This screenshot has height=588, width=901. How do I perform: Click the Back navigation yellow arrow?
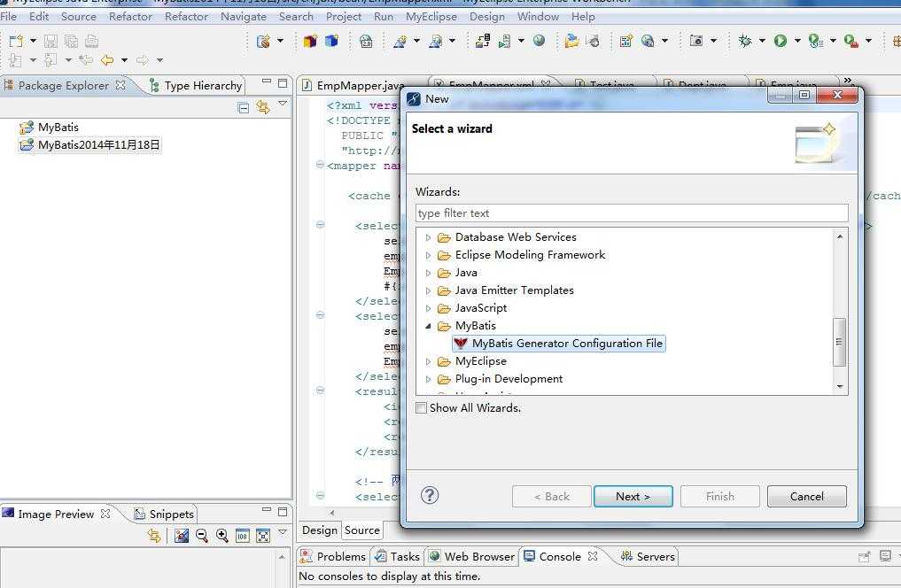(x=107, y=59)
